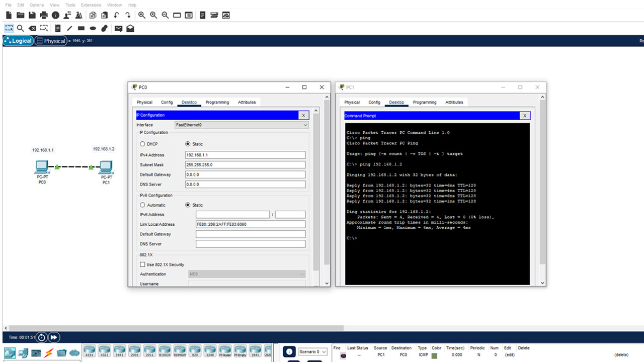
Task: Click the Fast Forward Time button
Action: pyautogui.click(x=54, y=337)
